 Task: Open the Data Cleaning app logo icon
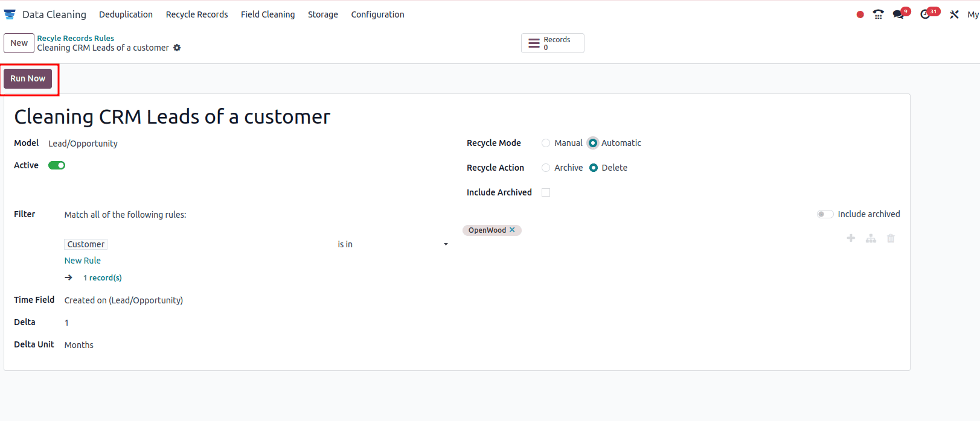coord(10,14)
